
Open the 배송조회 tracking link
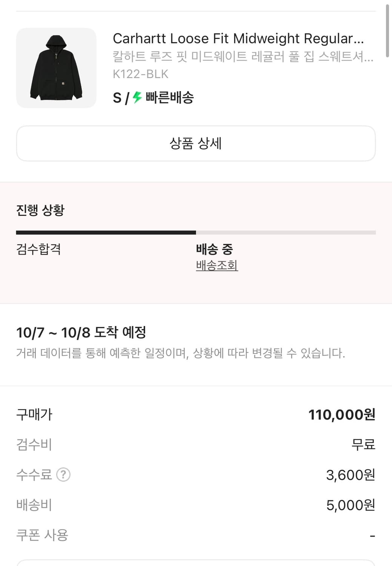(217, 266)
